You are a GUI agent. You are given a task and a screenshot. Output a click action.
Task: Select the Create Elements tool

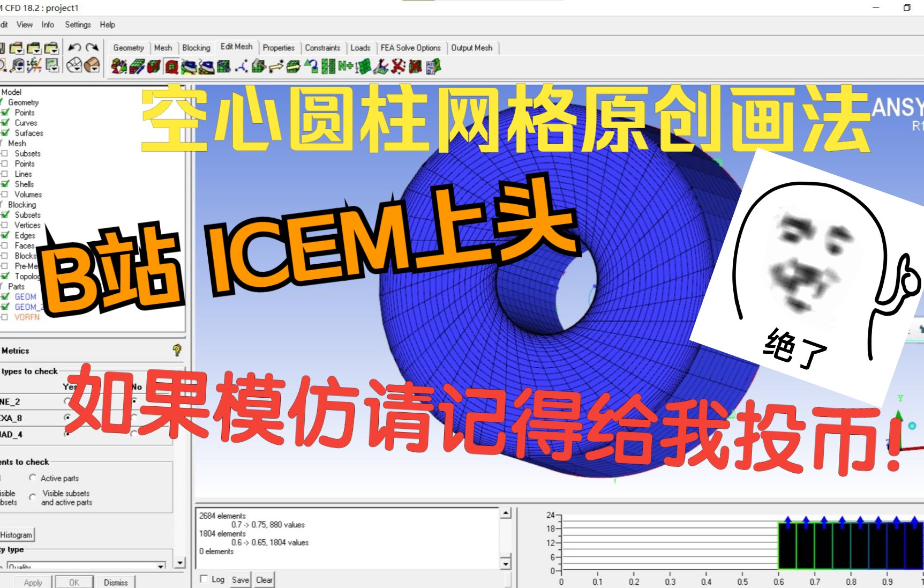pos(119,66)
